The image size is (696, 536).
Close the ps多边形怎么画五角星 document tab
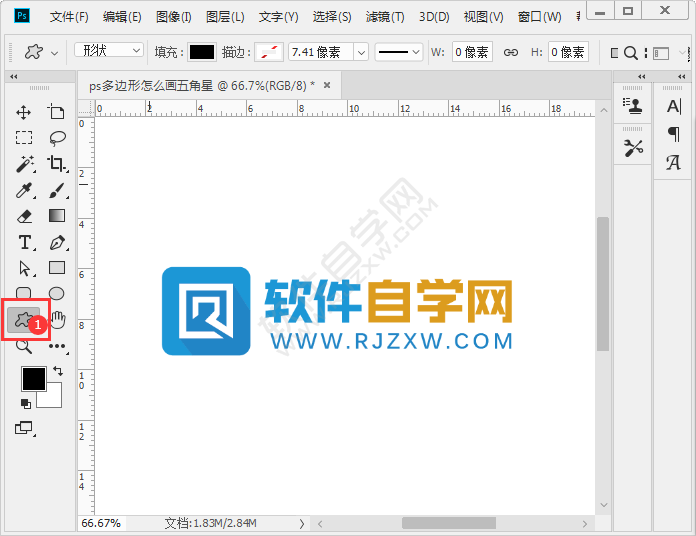point(327,85)
